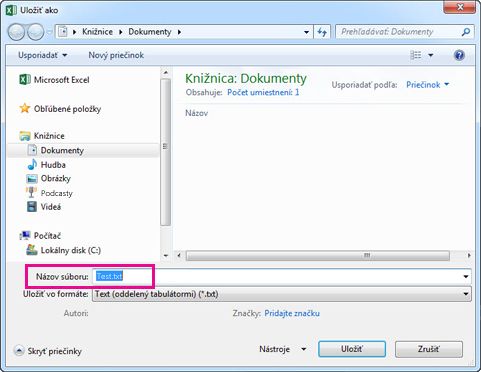Go forward with the right navigation arrow

pyautogui.click(x=35, y=32)
